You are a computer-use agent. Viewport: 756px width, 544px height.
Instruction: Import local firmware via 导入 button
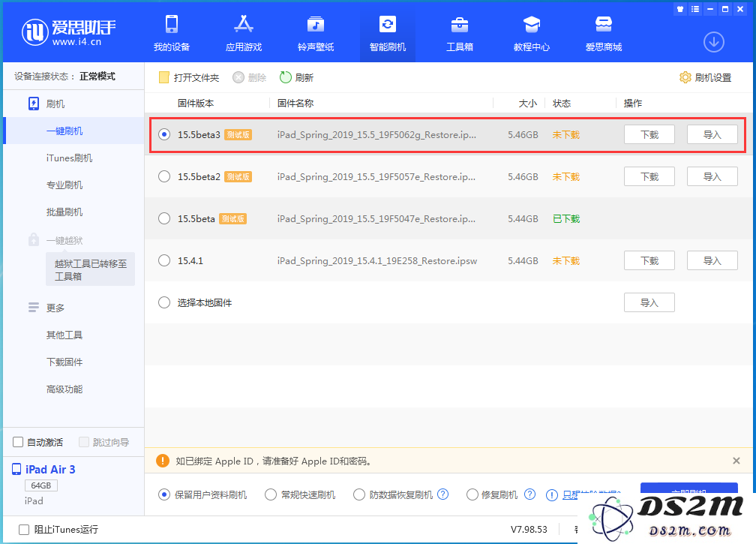click(649, 302)
